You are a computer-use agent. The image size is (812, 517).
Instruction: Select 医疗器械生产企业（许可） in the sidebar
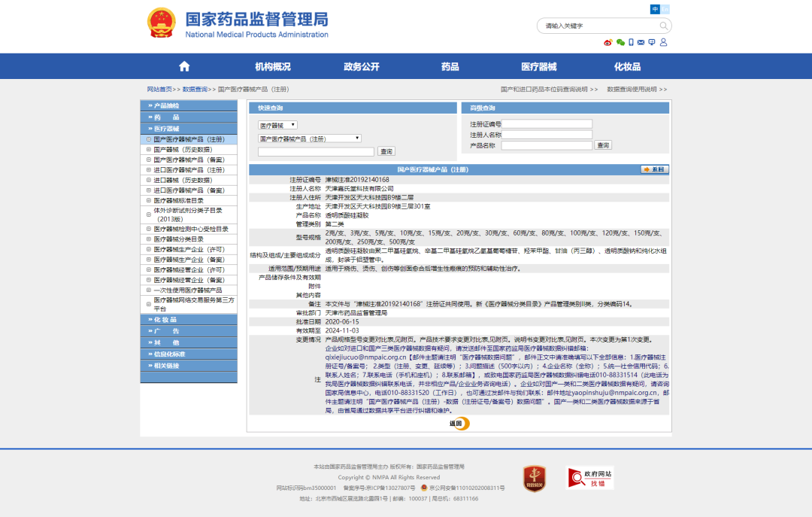[x=189, y=249]
